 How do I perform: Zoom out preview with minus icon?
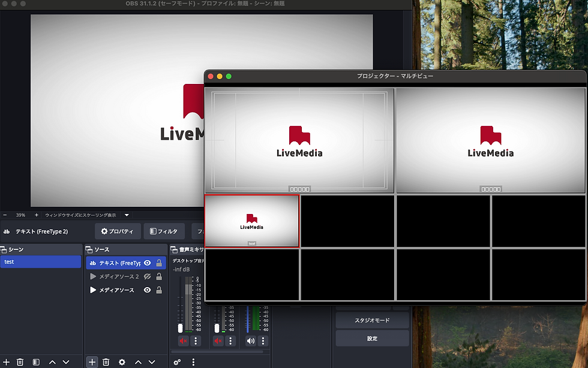[x=5, y=215]
